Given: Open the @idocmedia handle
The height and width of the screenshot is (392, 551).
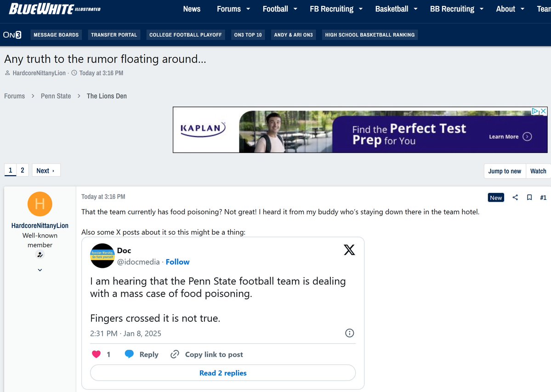Looking at the screenshot, I should tap(138, 261).
